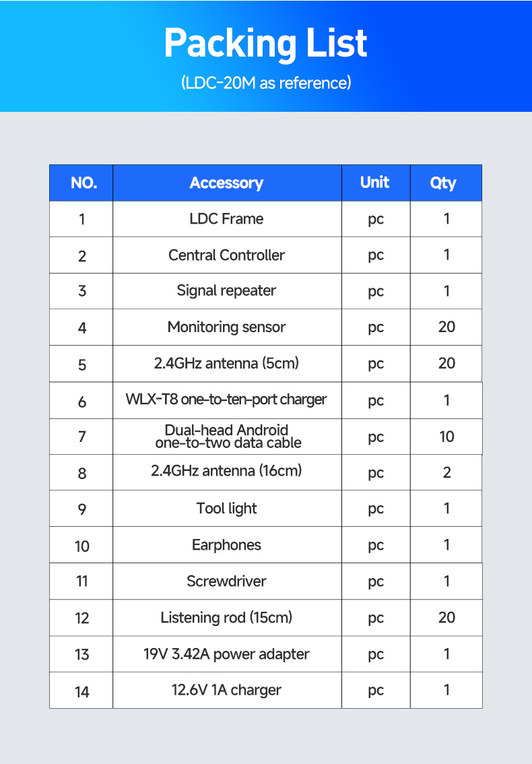Click the 'Listening rod (15cm)' cell

click(x=226, y=618)
